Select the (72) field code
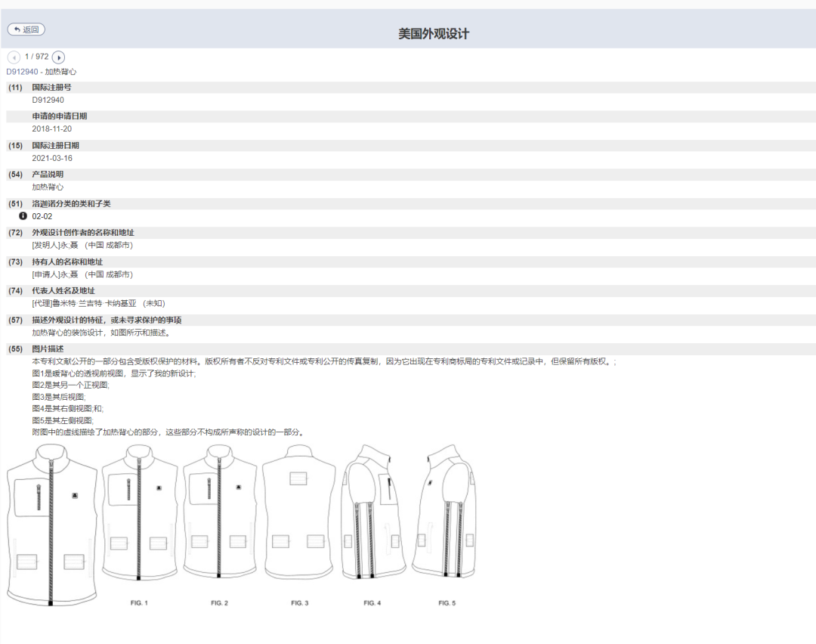This screenshot has width=816, height=644. coord(15,233)
